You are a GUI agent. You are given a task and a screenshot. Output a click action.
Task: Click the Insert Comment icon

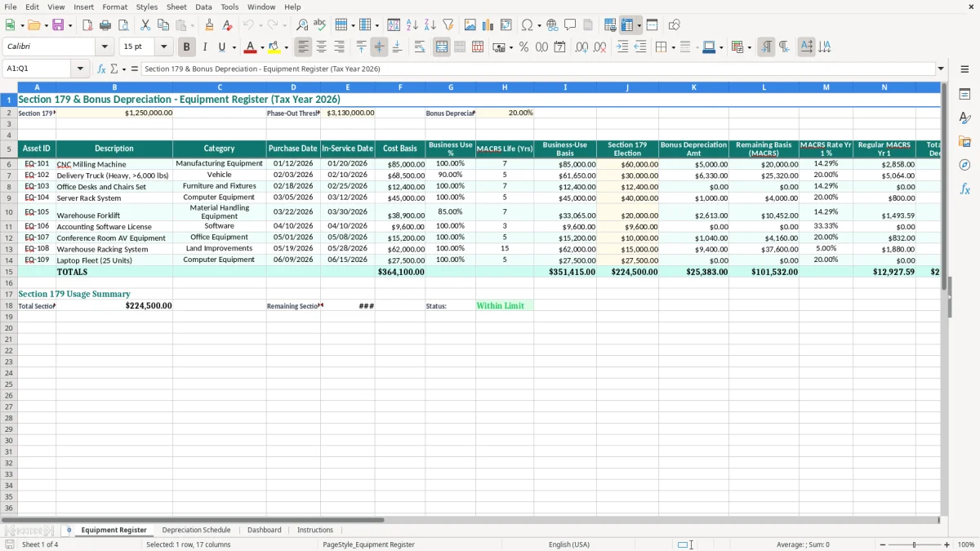coord(570,25)
